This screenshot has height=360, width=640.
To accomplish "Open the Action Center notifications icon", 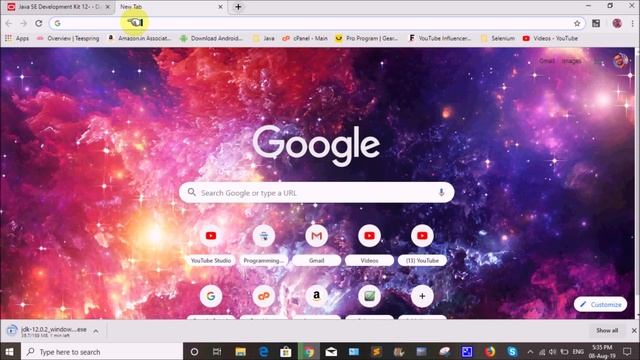I will (627, 351).
